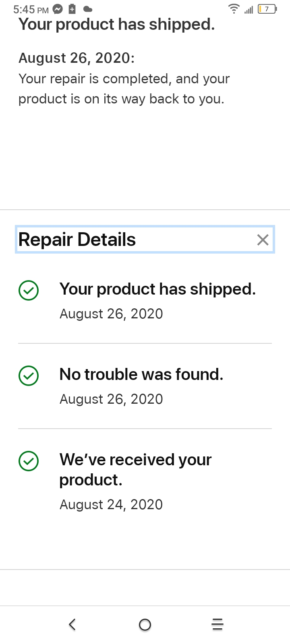The width and height of the screenshot is (290, 644).
Task: Tap the cloud notification icon
Action: (x=87, y=9)
